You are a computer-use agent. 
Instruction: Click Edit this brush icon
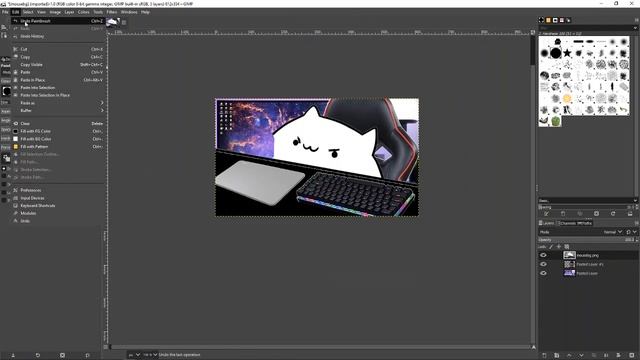coord(546,213)
